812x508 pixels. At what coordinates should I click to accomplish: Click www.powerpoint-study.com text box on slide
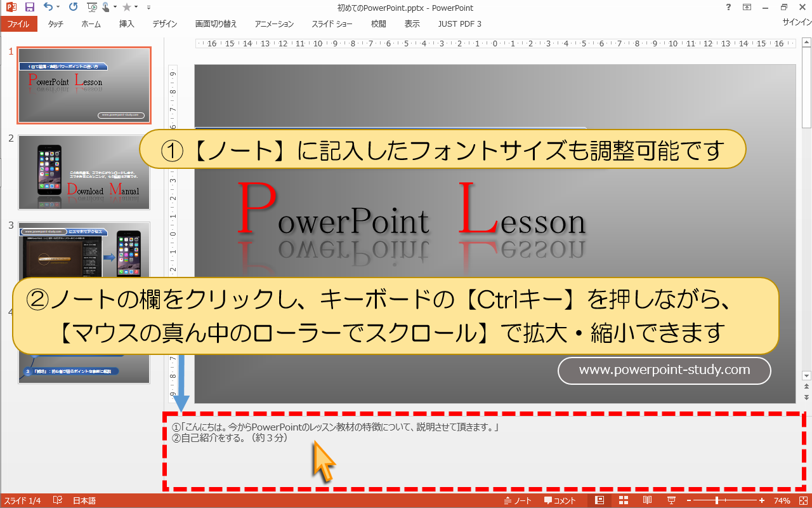[664, 370]
